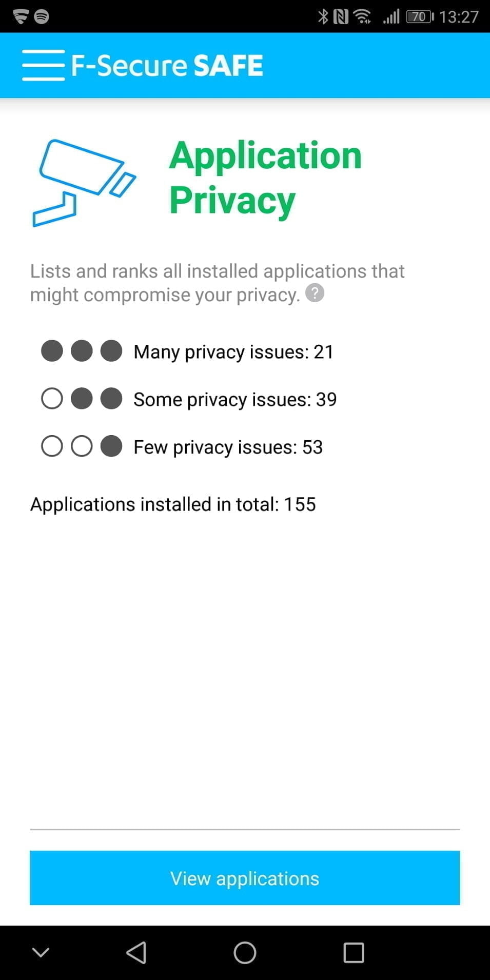Collapse navigation bar with down chevron

click(41, 953)
